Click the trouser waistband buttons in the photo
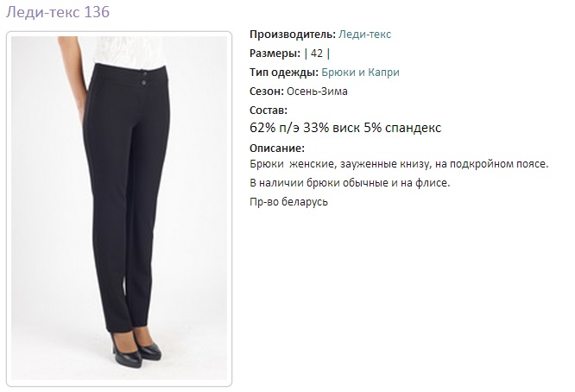Viewport: 575px width, 392px height. tap(144, 79)
